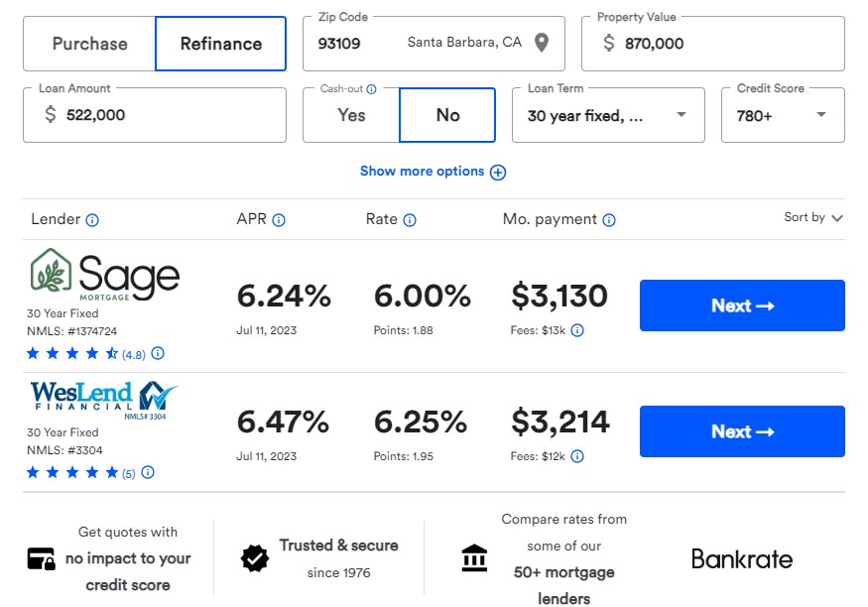The height and width of the screenshot is (607, 868).
Task: Switch to the Purchase tab
Action: pyautogui.click(x=89, y=44)
